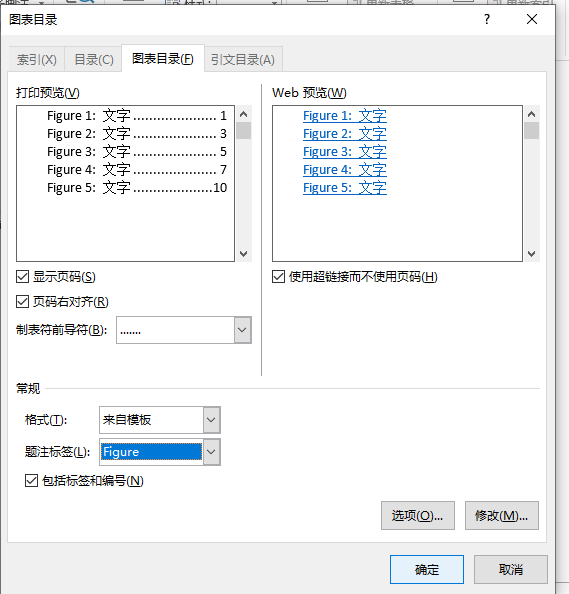Click Figure 2 row in print preview
Image resolution: width=569 pixels, height=594 pixels.
137,134
